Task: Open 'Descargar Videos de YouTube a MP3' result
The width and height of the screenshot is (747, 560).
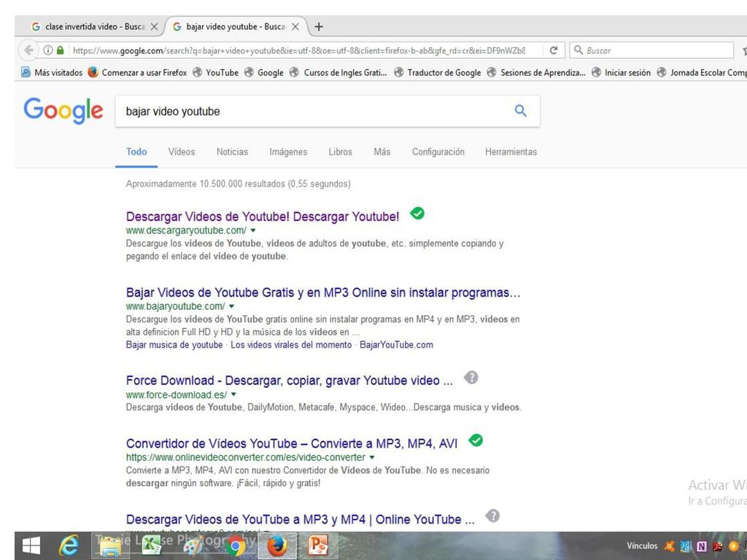Action: [x=300, y=519]
